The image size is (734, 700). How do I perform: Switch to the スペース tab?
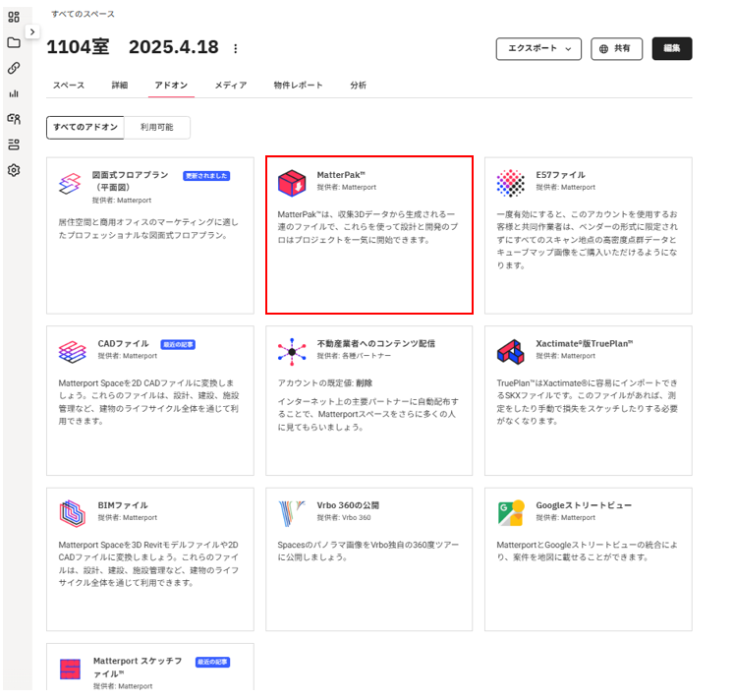pos(69,86)
